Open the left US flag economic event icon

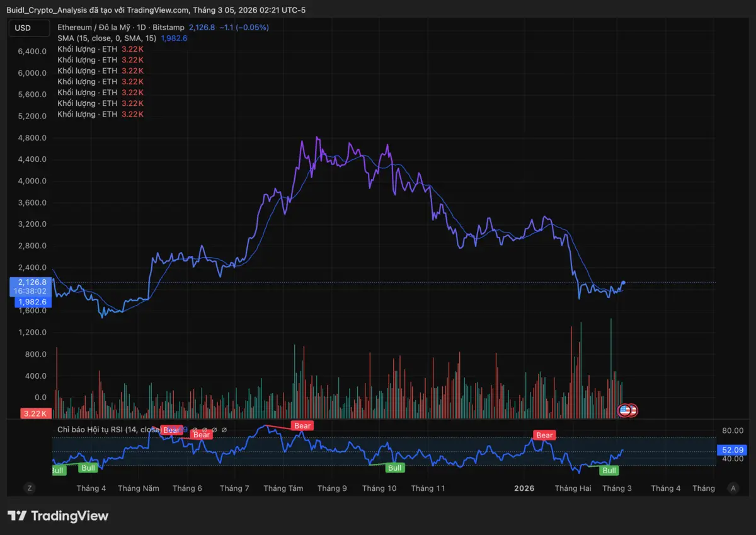coord(623,410)
